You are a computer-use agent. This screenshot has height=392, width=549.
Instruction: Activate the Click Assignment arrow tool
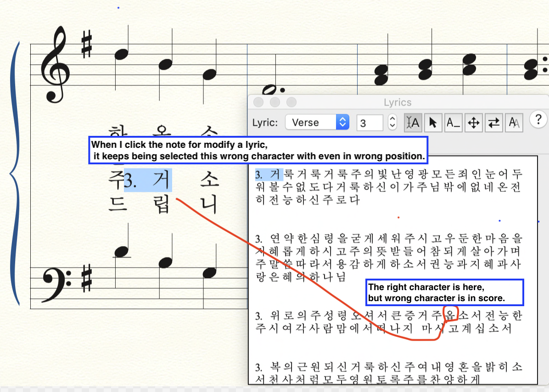(432, 123)
